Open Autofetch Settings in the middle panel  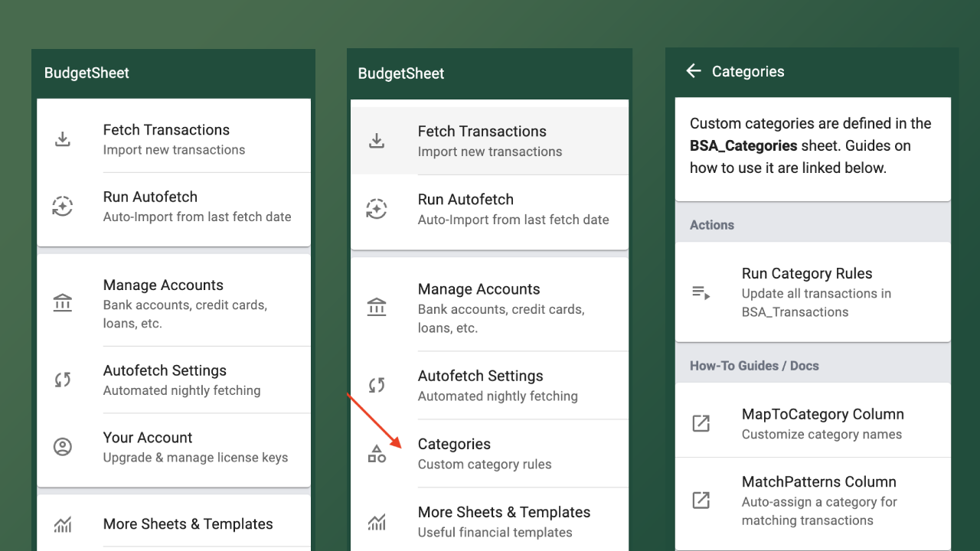(489, 385)
